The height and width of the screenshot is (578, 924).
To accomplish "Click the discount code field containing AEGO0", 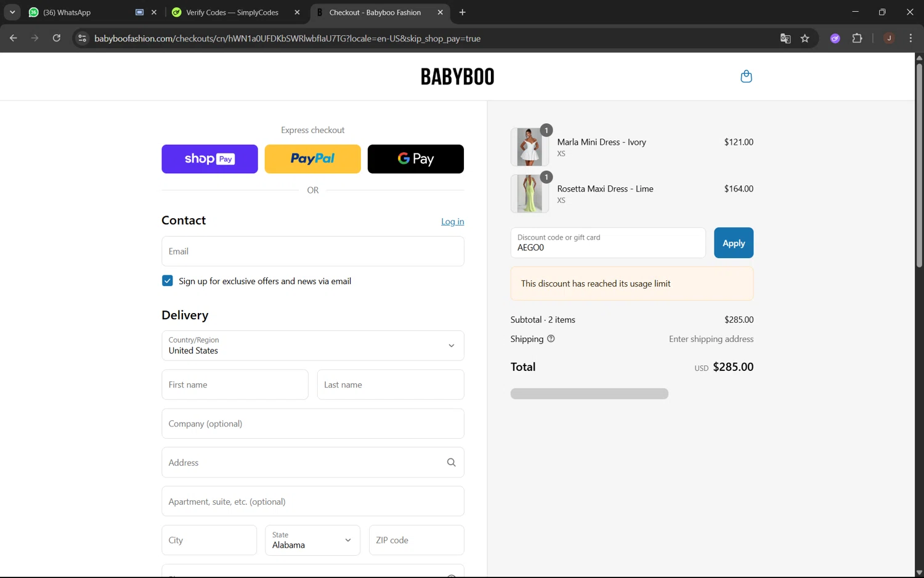I will pos(608,243).
